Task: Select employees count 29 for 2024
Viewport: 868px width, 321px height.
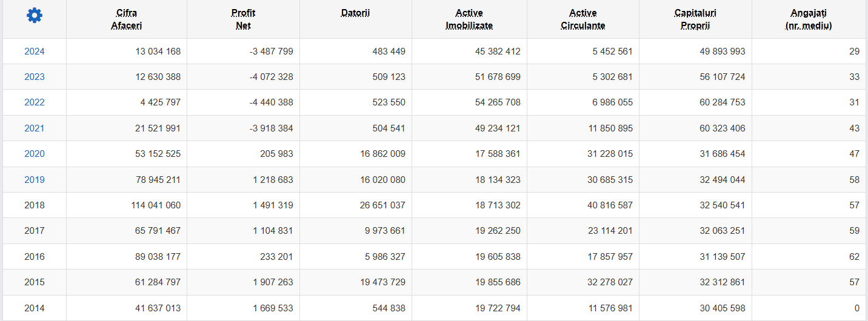Action: [854, 51]
